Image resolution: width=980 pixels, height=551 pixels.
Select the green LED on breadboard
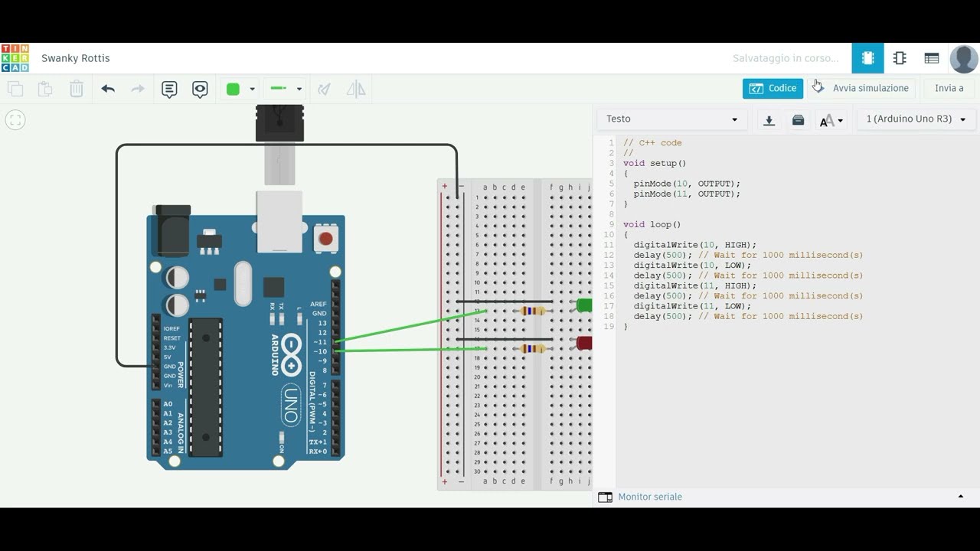[x=584, y=305]
